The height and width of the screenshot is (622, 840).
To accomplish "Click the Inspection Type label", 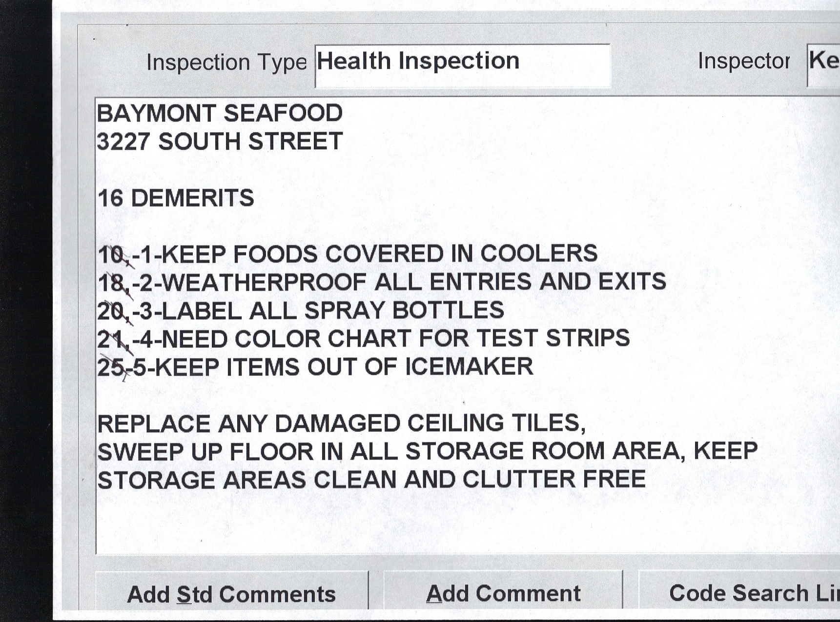I will pyautogui.click(x=226, y=62).
